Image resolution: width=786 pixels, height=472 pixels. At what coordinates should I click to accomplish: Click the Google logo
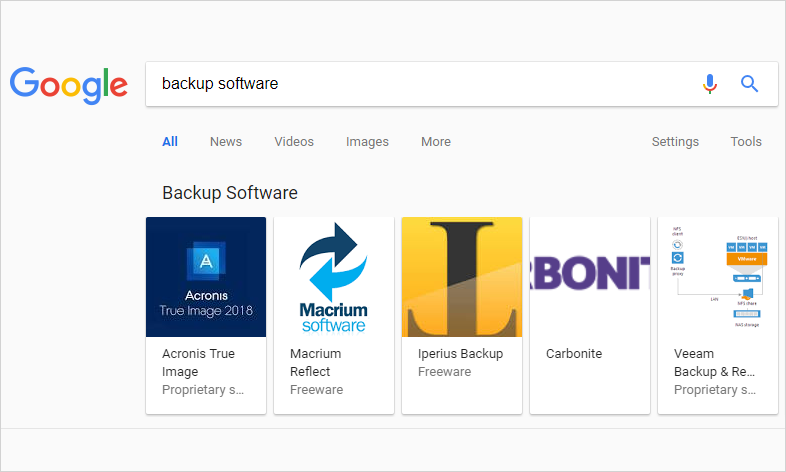click(69, 85)
